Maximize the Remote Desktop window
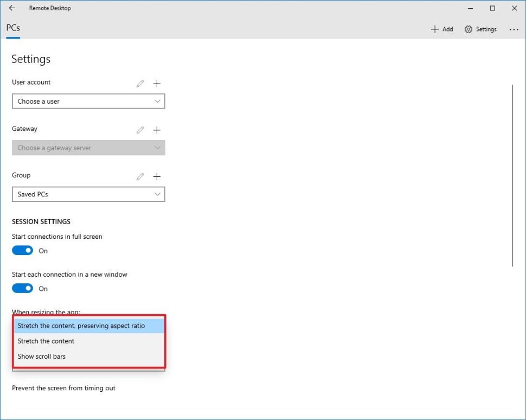The width and height of the screenshot is (526, 420). point(492,8)
